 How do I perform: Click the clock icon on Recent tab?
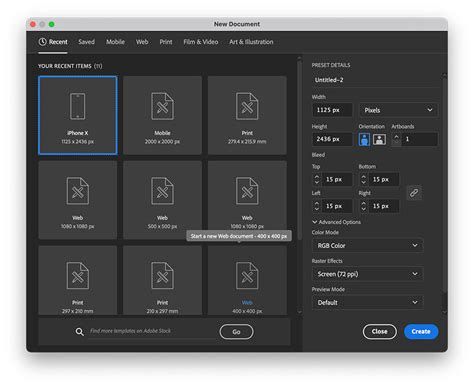point(42,42)
